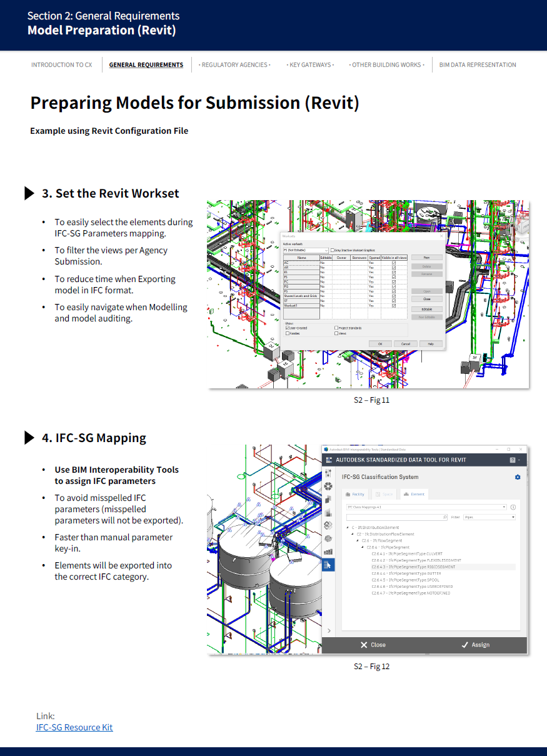Click the Autodesk logo icon in the tool header
The width and height of the screenshot is (547, 756).
329,460
